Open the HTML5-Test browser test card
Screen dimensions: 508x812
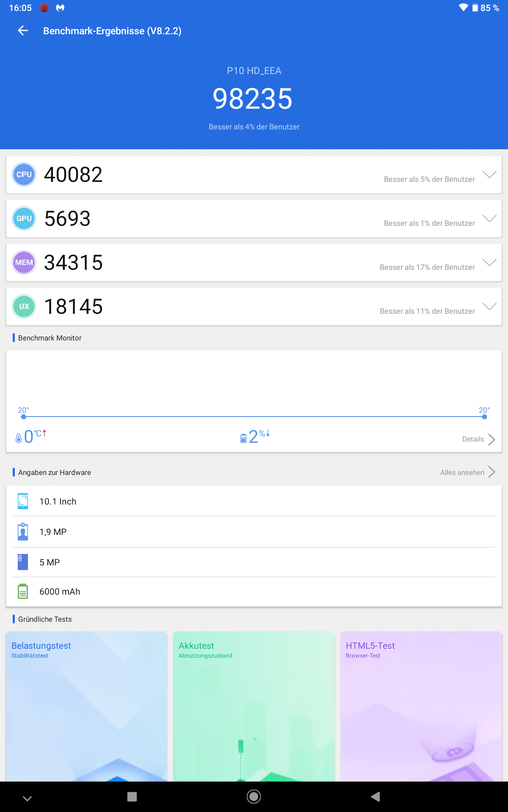pyautogui.click(x=421, y=706)
